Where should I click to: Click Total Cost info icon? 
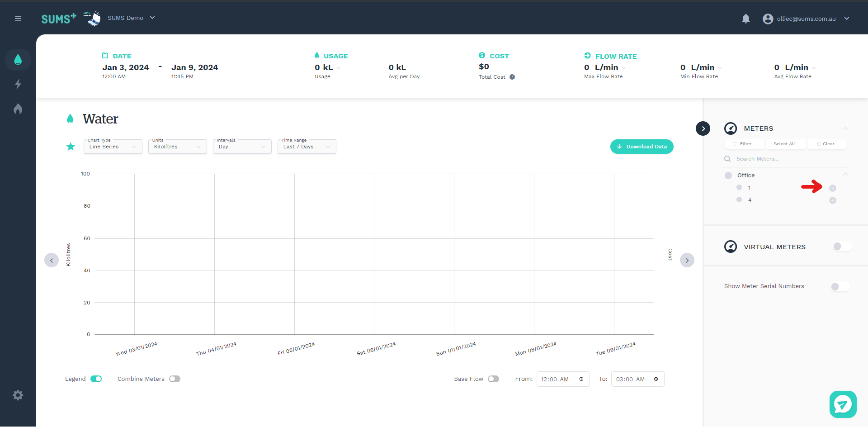pyautogui.click(x=512, y=77)
